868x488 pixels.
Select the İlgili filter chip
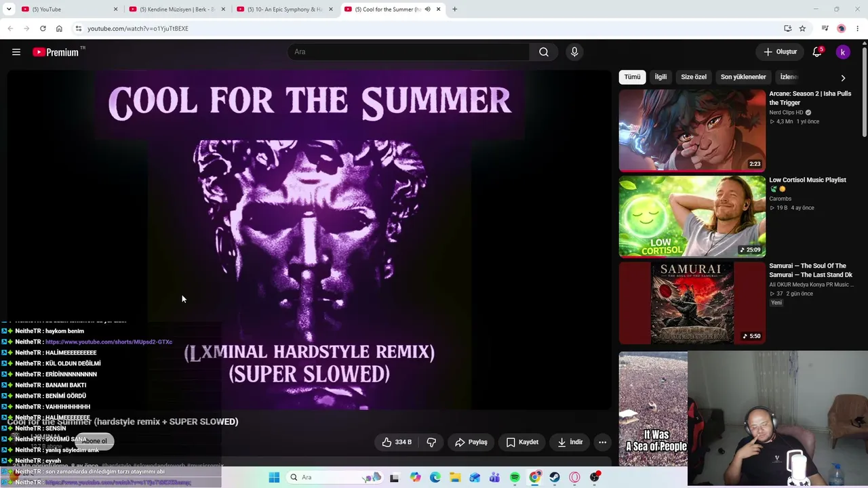[x=660, y=77]
